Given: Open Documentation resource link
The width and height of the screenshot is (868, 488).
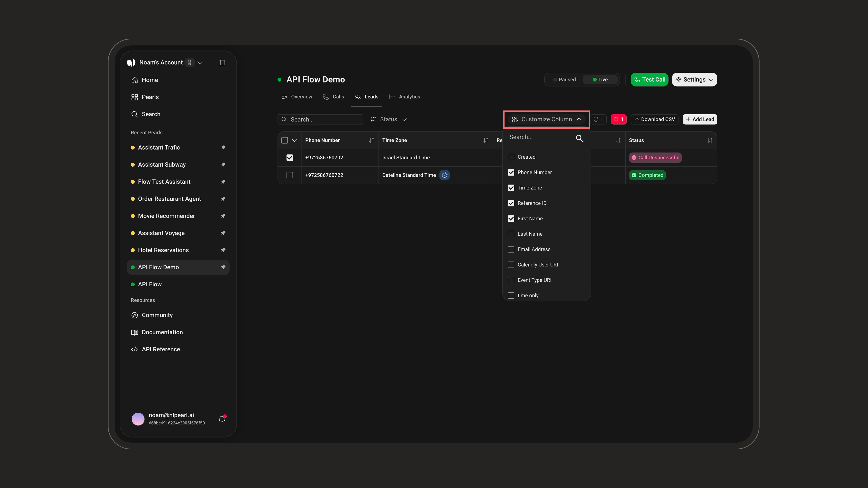Looking at the screenshot, I should [162, 332].
